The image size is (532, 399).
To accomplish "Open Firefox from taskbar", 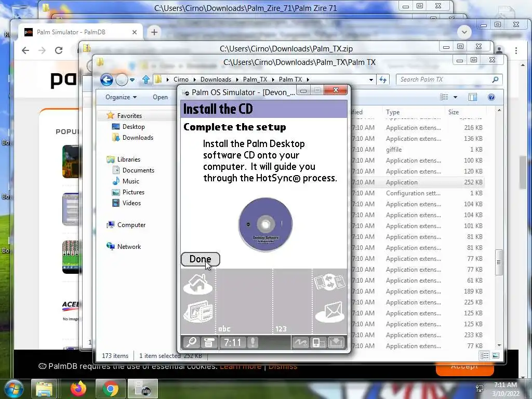I will pos(78,389).
